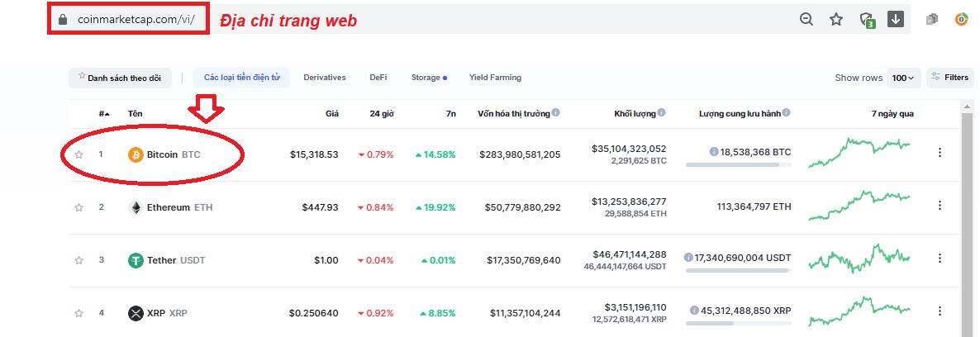Switch to the Derivatives tab
This screenshot has height=337, width=980.
(x=324, y=78)
